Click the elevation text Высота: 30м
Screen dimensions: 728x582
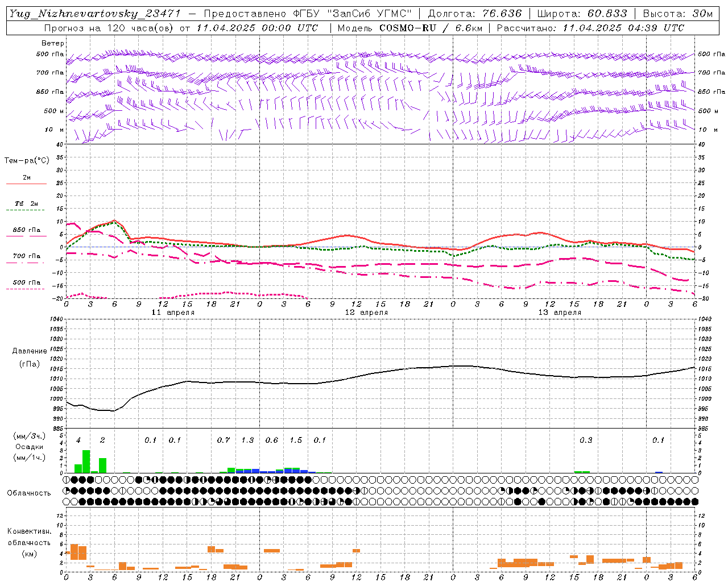678,14
